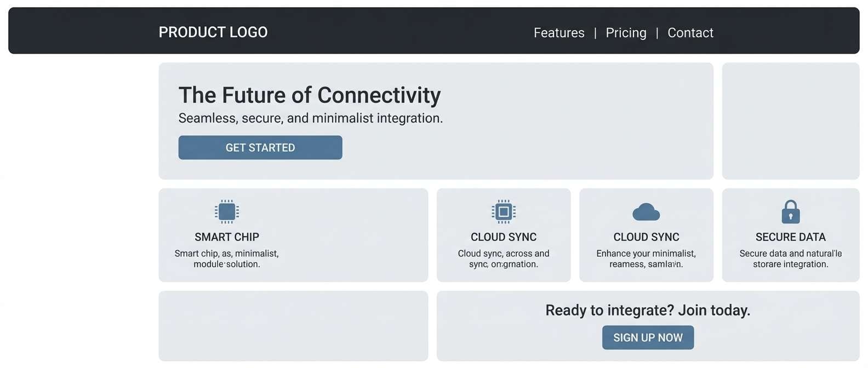Click the PRODUCT LOGO in the header
The height and width of the screenshot is (368, 868).
213,32
